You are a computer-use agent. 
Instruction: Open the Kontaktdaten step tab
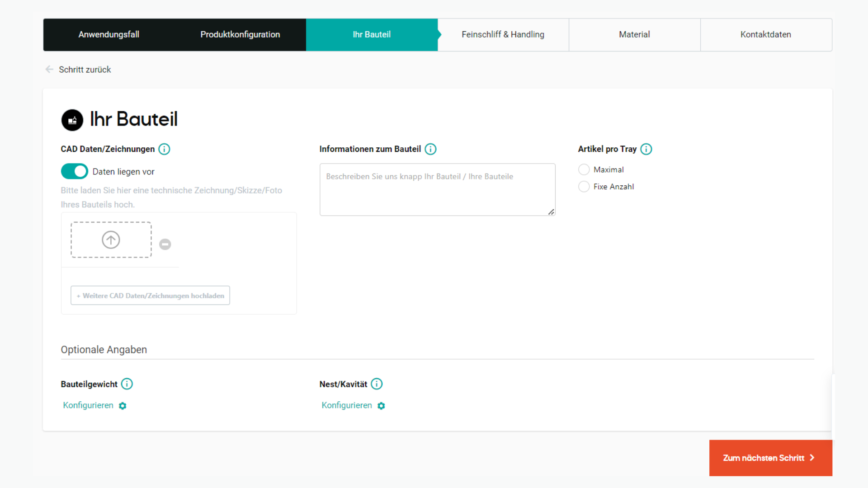[765, 34]
